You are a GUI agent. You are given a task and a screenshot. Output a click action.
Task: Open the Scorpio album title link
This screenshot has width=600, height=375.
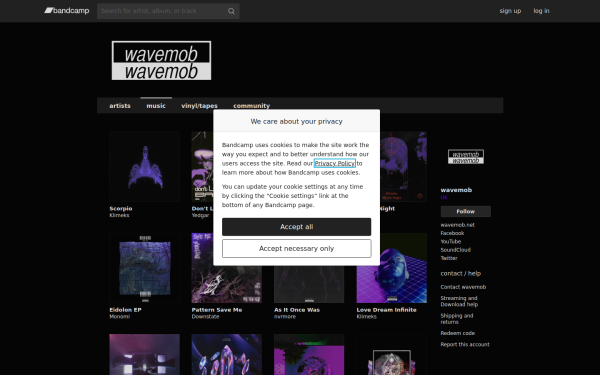coord(121,209)
